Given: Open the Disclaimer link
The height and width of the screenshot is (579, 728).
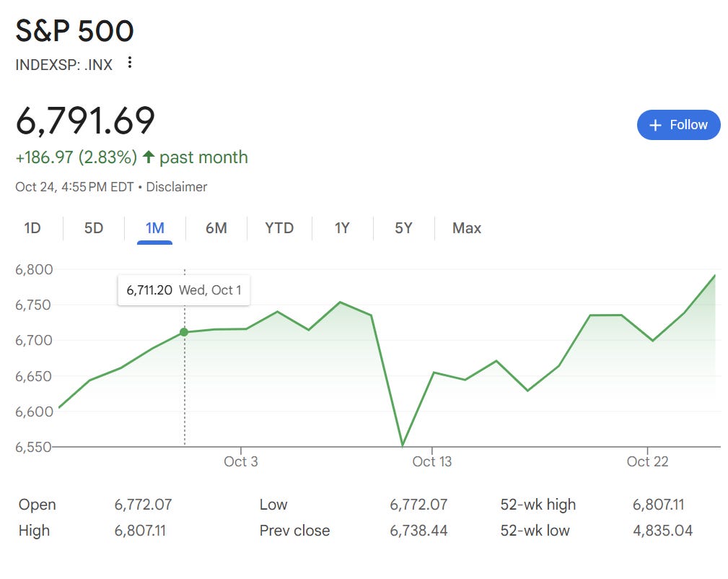Looking at the screenshot, I should [177, 187].
